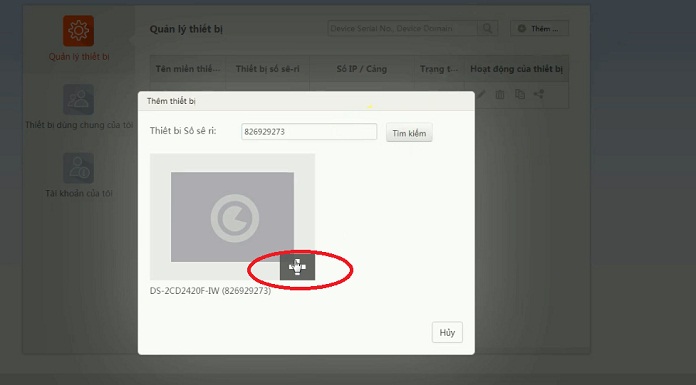Screen dimensions: 696x385
Task: Click the Hủy button
Action: point(447,332)
